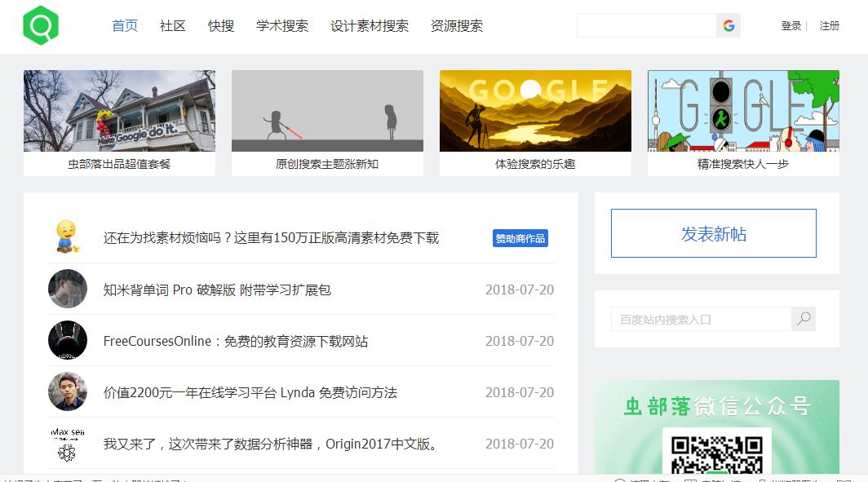Click the 登录 link
This screenshot has width=868, height=482.
791,26
